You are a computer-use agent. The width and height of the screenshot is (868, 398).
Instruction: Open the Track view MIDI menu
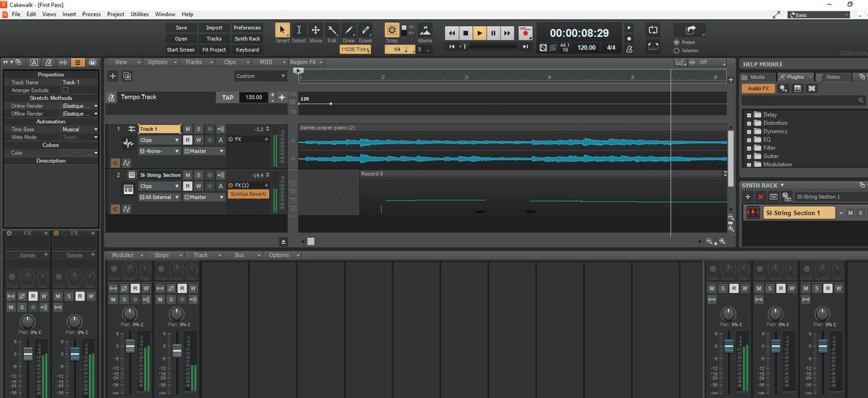pyautogui.click(x=271, y=62)
